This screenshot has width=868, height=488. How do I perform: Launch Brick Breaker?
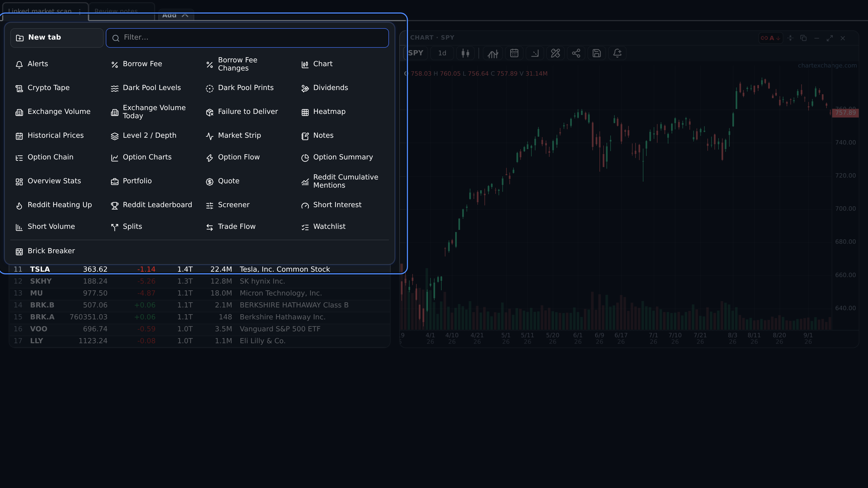pyautogui.click(x=46, y=251)
